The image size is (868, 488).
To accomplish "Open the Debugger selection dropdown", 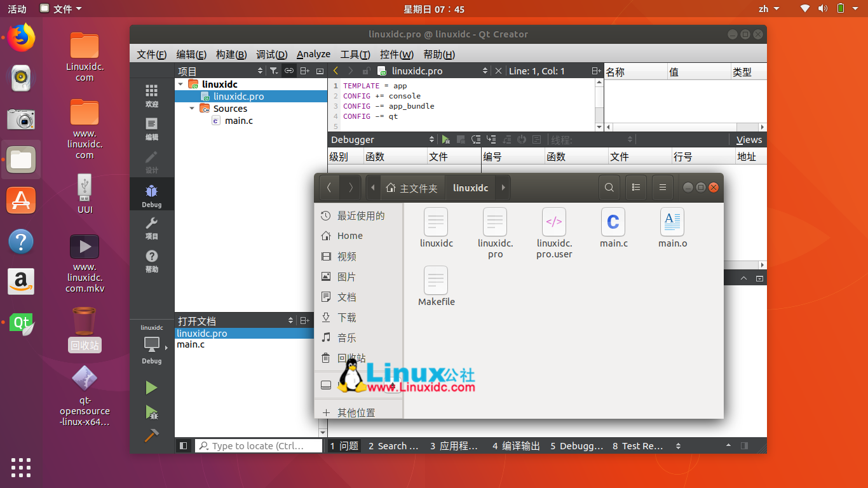I will pyautogui.click(x=383, y=140).
